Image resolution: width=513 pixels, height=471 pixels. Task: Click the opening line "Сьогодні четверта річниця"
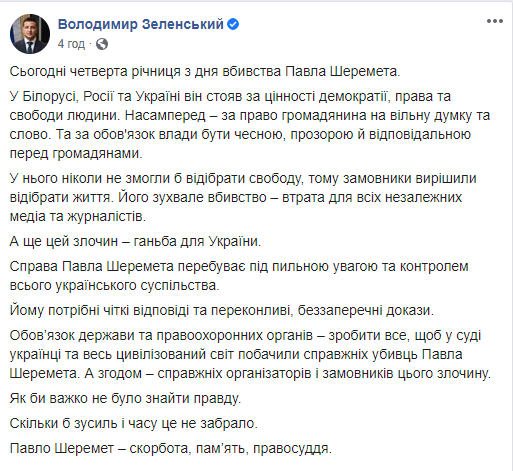click(x=205, y=71)
